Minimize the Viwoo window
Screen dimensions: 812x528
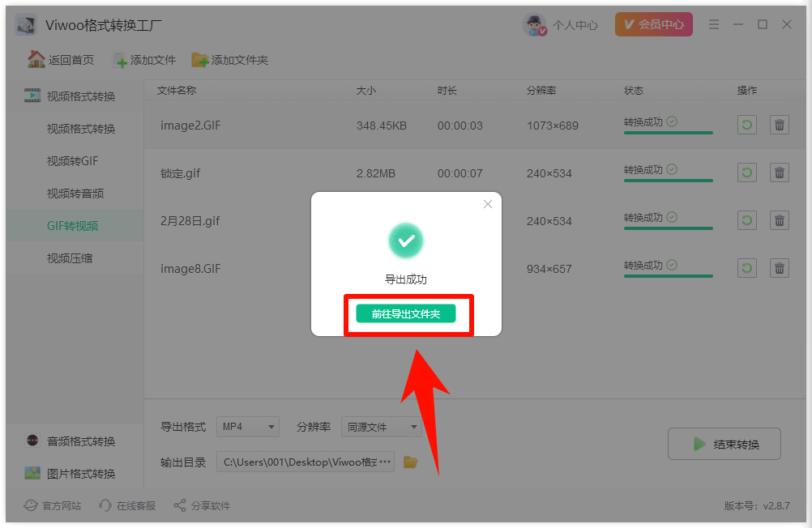tap(738, 24)
